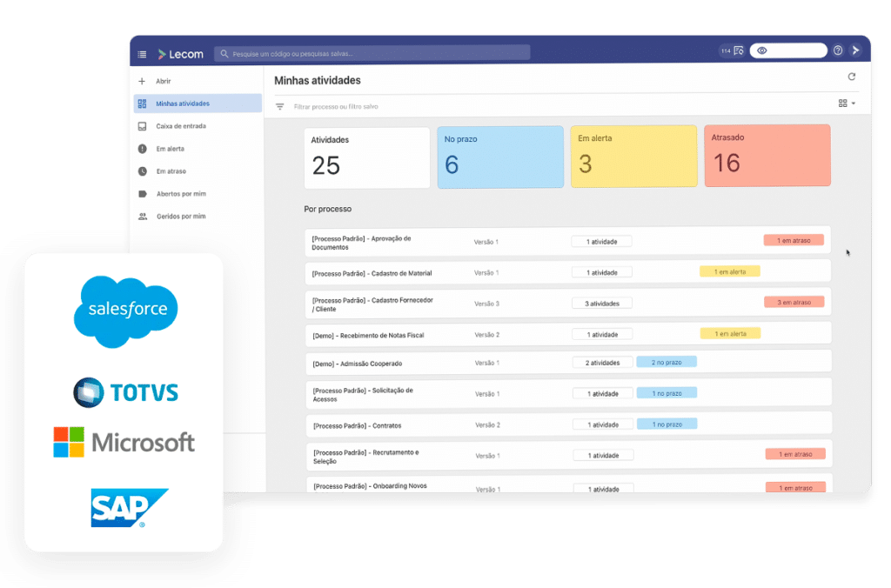Open the 114 notifications counter icon

[731, 50]
